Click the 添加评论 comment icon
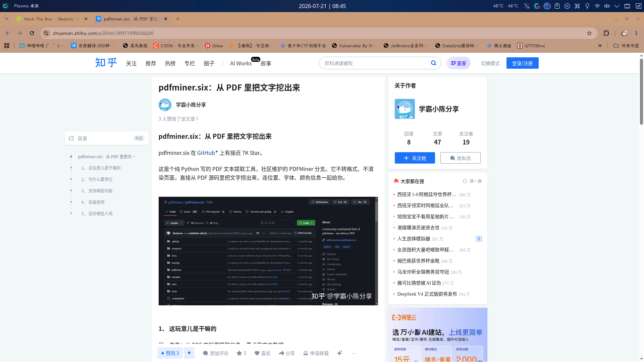The width and height of the screenshot is (644, 362). [205, 353]
